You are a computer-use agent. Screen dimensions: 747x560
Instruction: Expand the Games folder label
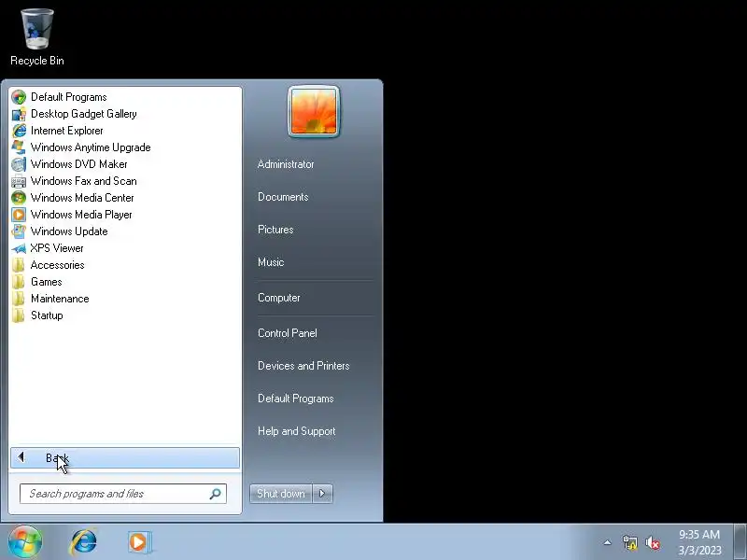[x=46, y=282]
